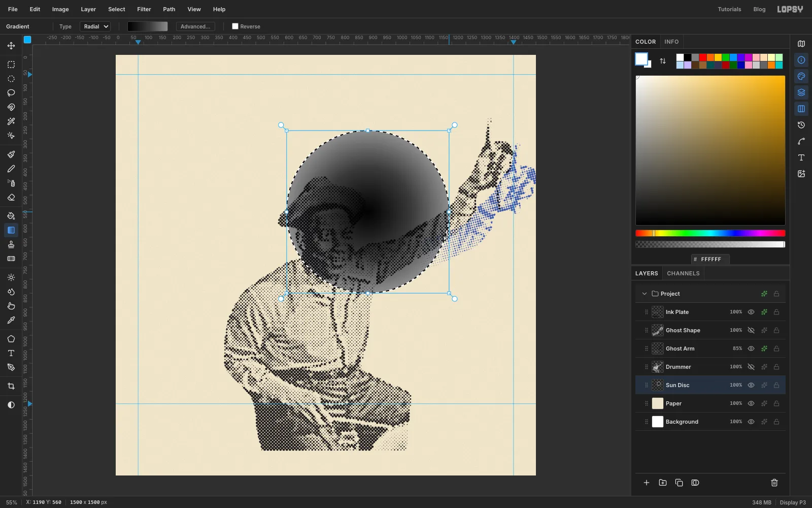Click the hex color input field
Viewport: 812px width, 508px height.
[710, 259]
